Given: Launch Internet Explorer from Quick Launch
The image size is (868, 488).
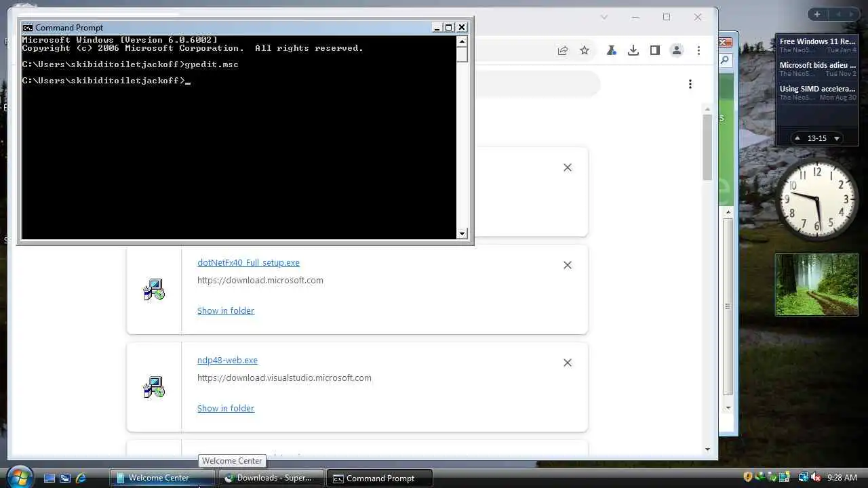Looking at the screenshot, I should pos(81,478).
